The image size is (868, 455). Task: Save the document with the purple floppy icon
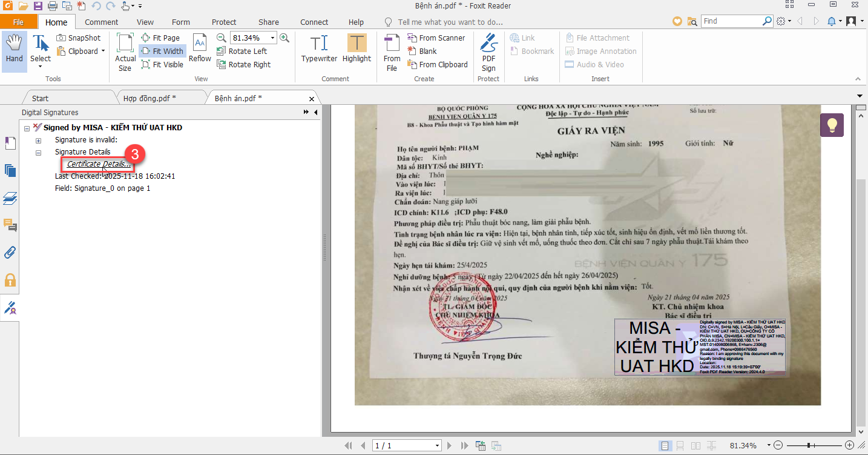[x=38, y=6]
